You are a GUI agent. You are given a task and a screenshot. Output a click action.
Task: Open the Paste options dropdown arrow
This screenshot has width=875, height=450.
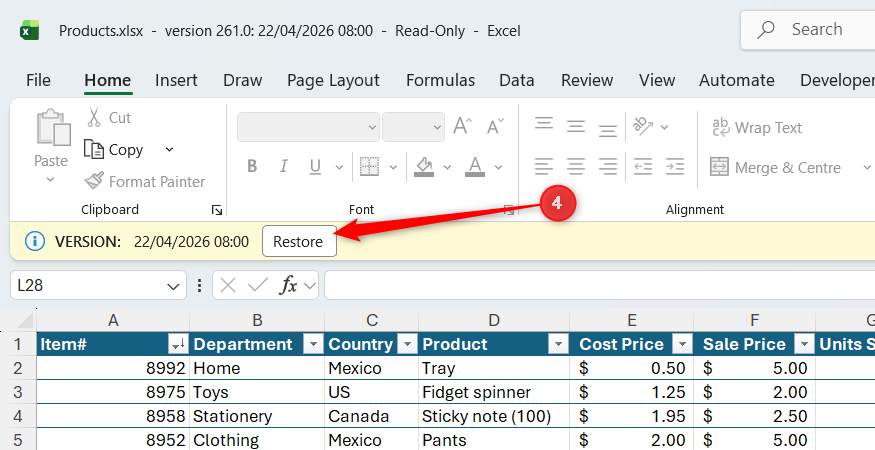[51, 179]
